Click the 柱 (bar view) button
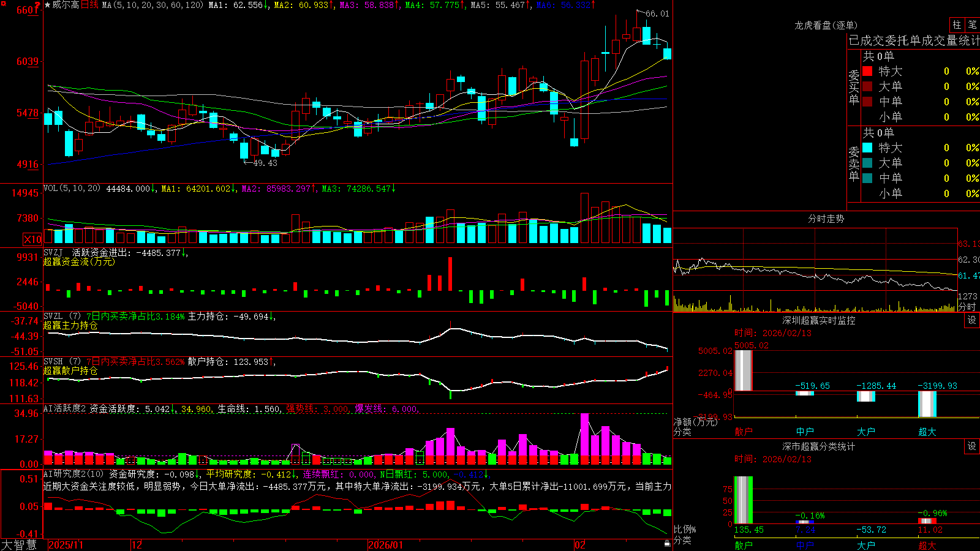Image resolution: width=980 pixels, height=551 pixels. (x=957, y=25)
